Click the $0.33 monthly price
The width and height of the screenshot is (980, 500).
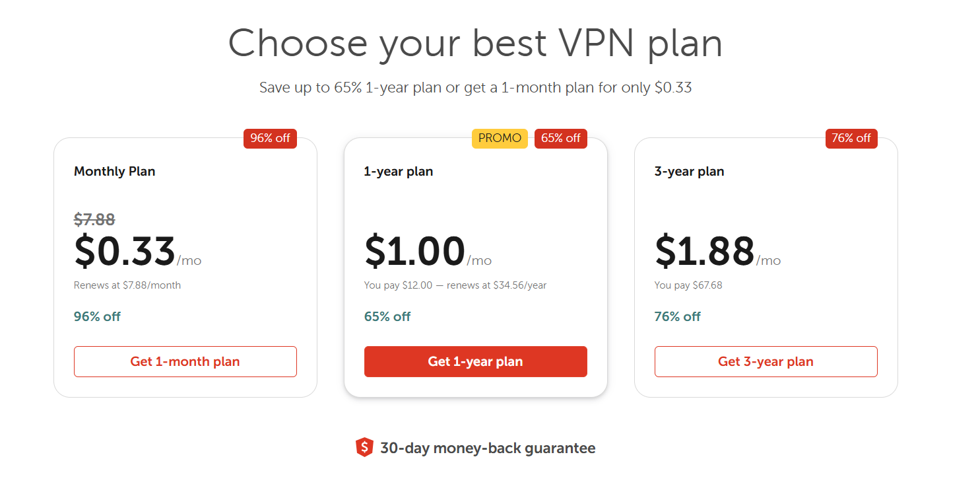[x=125, y=252]
